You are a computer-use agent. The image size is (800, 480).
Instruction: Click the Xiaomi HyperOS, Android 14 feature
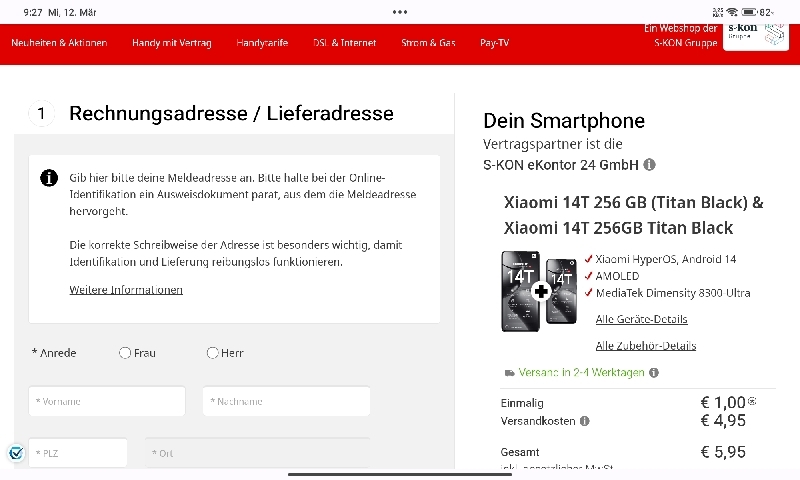coord(665,259)
